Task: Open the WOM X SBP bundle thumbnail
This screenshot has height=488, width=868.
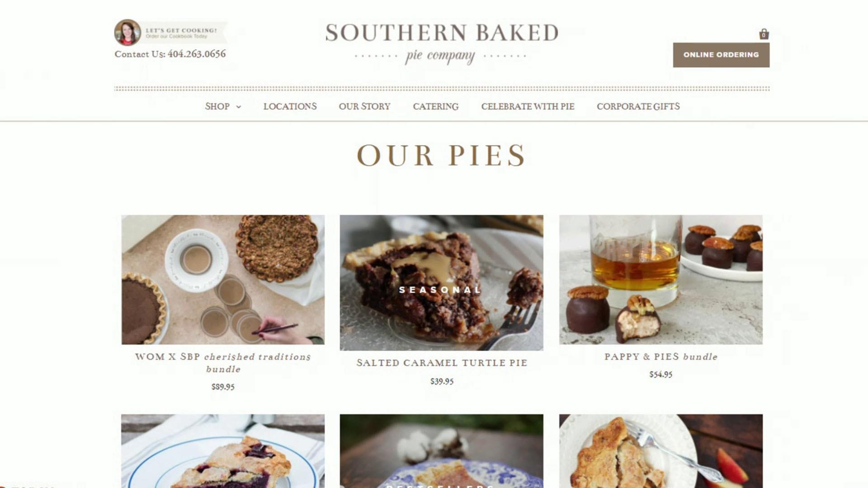Action: [223, 280]
